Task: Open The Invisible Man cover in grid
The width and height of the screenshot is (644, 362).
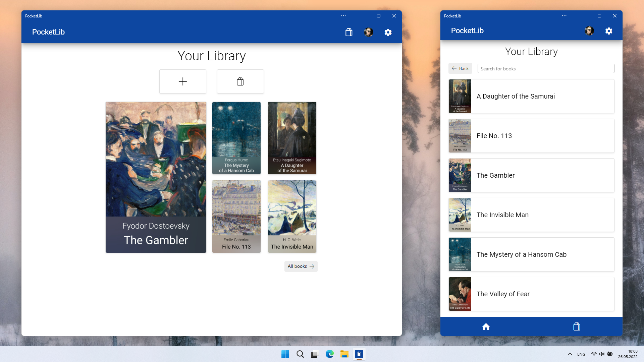Action: (x=292, y=217)
